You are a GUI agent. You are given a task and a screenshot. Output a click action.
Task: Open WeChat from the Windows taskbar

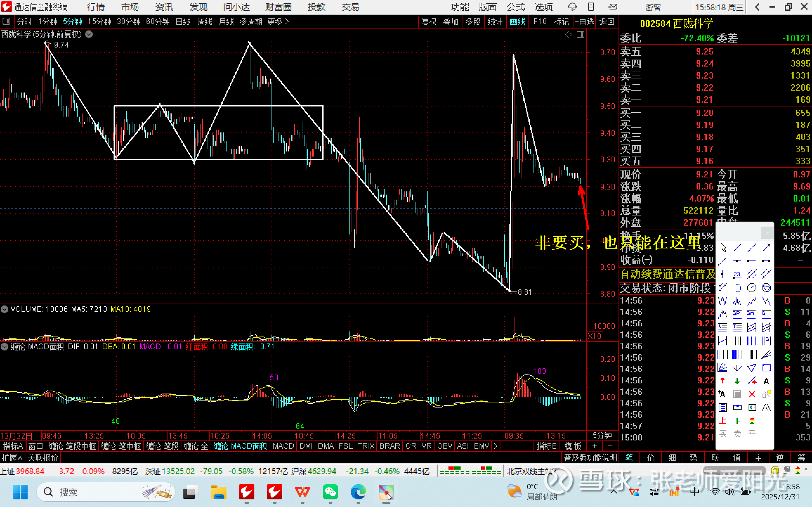pyautogui.click(x=331, y=492)
